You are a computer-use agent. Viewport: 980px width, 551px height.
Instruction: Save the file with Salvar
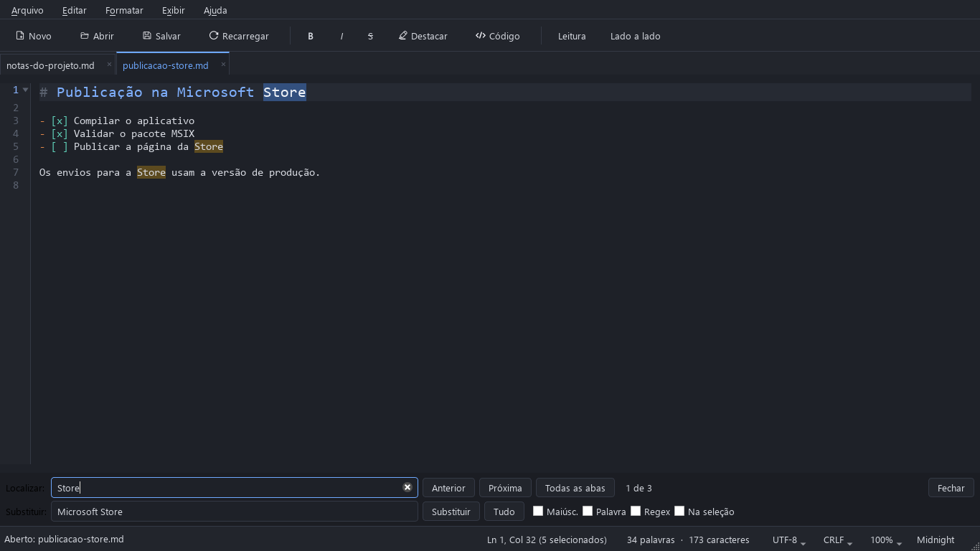[161, 36]
